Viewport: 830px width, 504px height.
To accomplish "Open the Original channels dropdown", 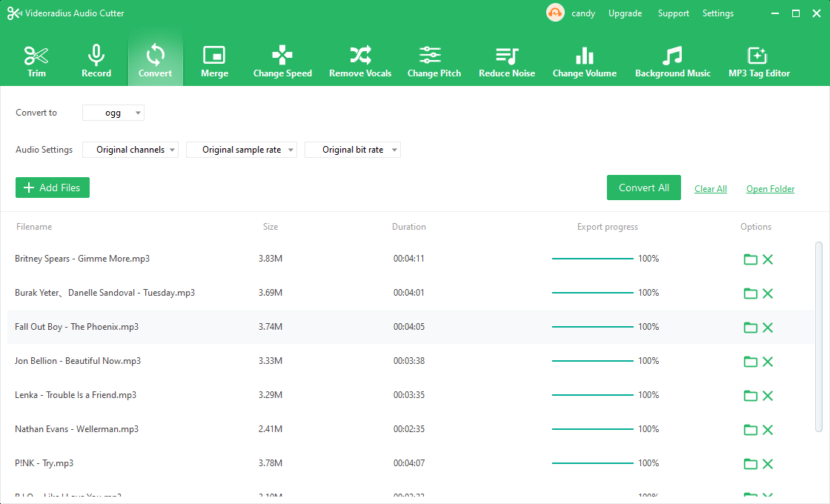I will (130, 150).
